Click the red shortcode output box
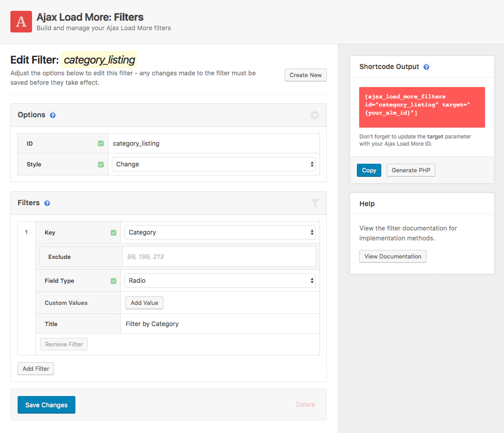 tap(422, 107)
